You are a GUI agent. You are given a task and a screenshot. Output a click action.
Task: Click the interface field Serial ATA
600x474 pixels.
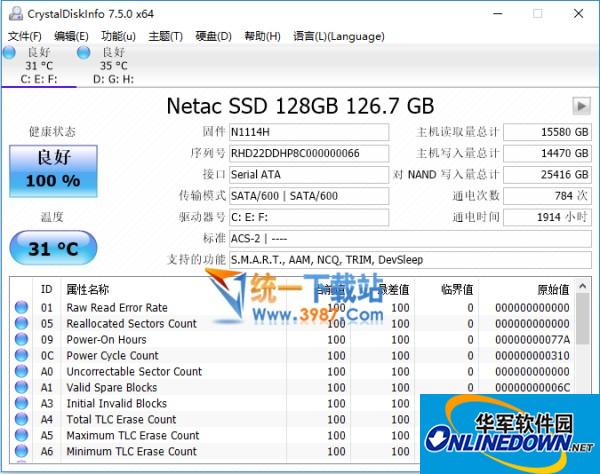(309, 175)
